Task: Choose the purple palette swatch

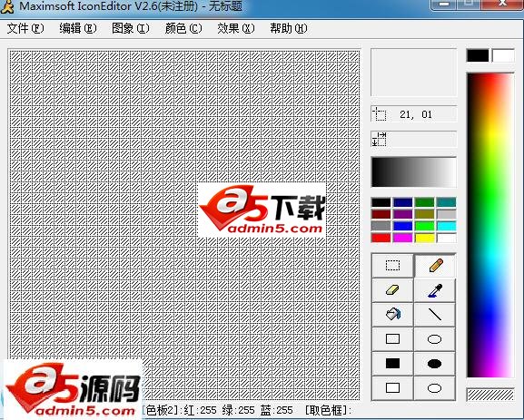Action: [x=402, y=214]
